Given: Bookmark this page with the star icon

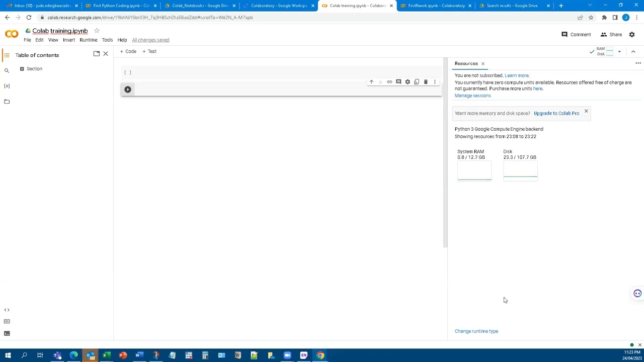Looking at the screenshot, I should [591, 17].
